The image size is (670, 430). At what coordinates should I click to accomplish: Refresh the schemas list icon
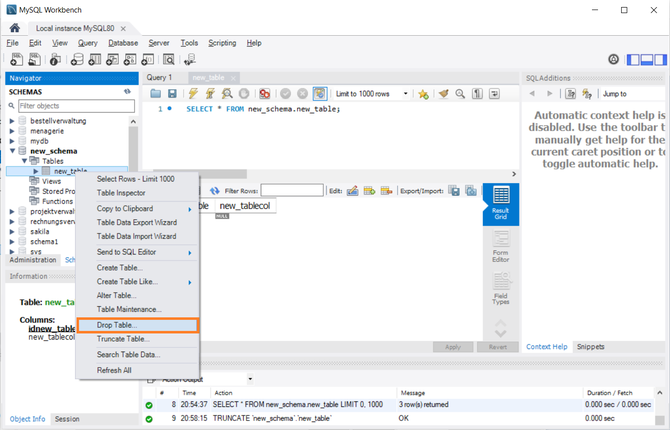[127, 91]
